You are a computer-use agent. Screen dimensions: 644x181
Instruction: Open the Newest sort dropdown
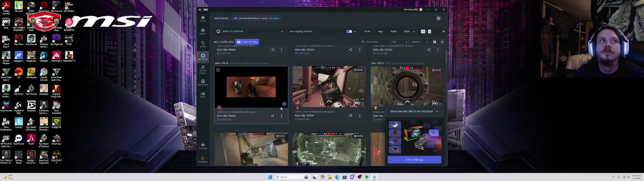420,42
